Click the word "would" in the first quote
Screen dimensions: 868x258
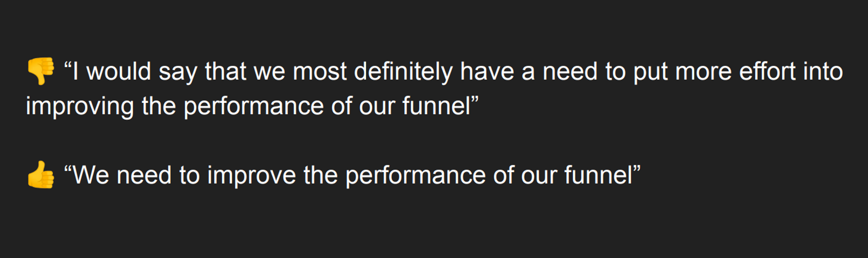(119, 71)
